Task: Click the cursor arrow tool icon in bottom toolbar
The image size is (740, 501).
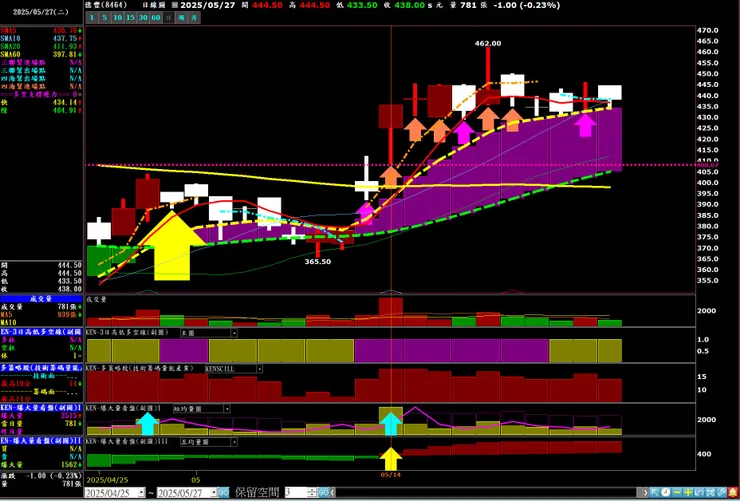Action: [655, 493]
